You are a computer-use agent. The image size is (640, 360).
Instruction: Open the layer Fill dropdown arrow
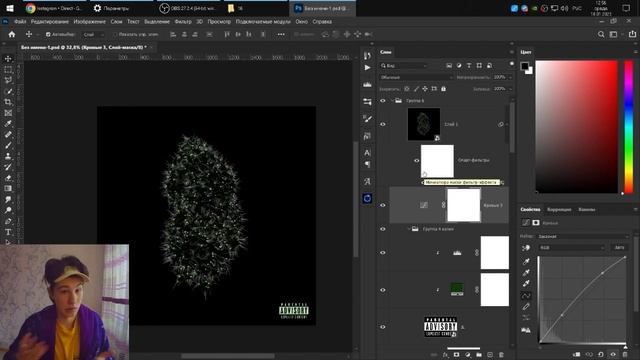(510, 89)
